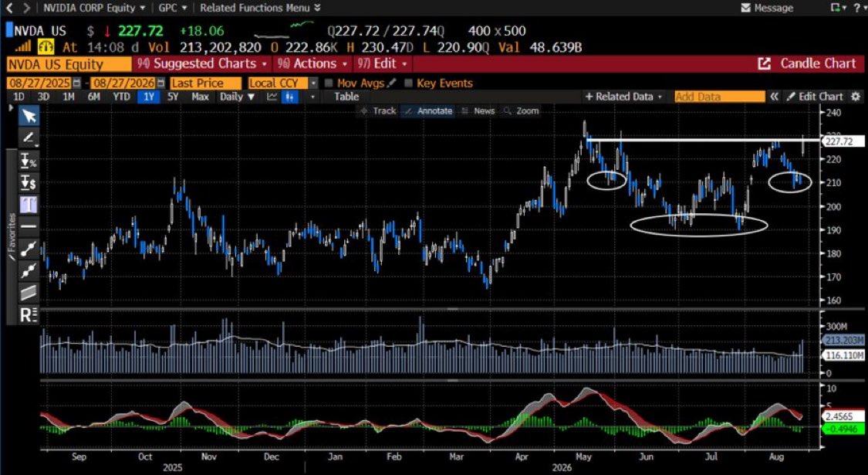
Task: Open end date calendar picker
Action: point(160,83)
